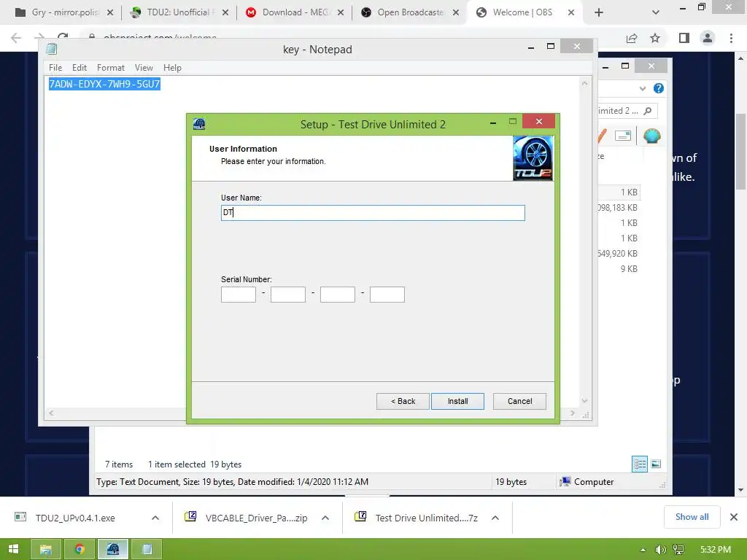This screenshot has height=560, width=747.
Task: Open the Explorer help question mark icon
Action: 659,88
